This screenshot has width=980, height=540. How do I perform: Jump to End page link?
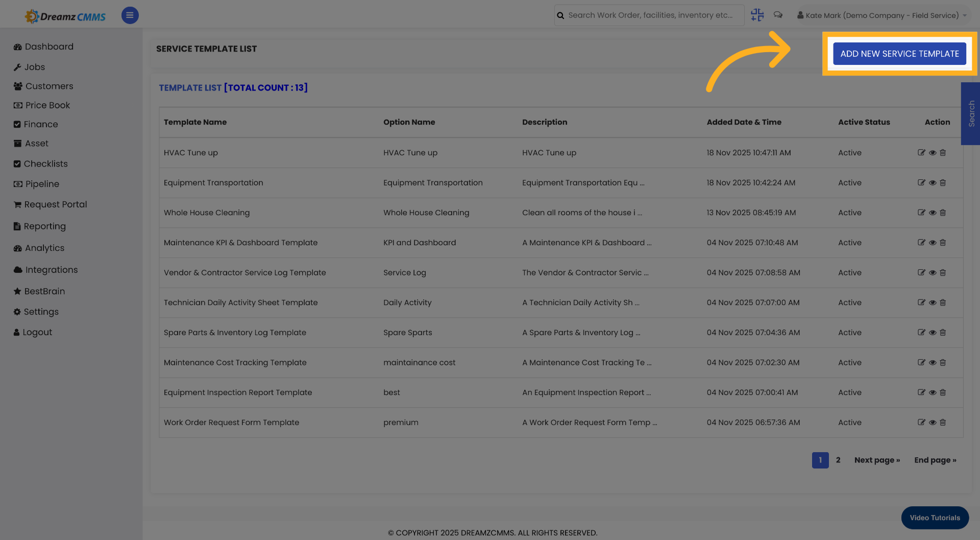(935, 460)
